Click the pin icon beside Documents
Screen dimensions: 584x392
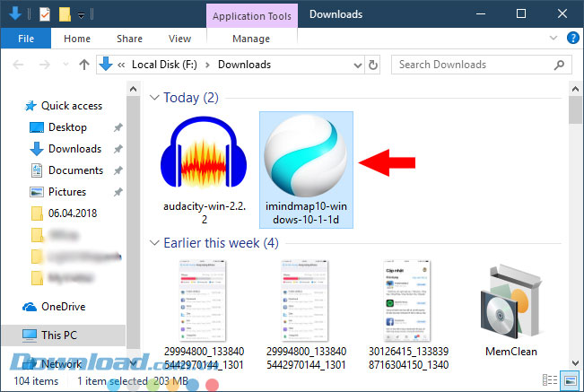point(118,170)
